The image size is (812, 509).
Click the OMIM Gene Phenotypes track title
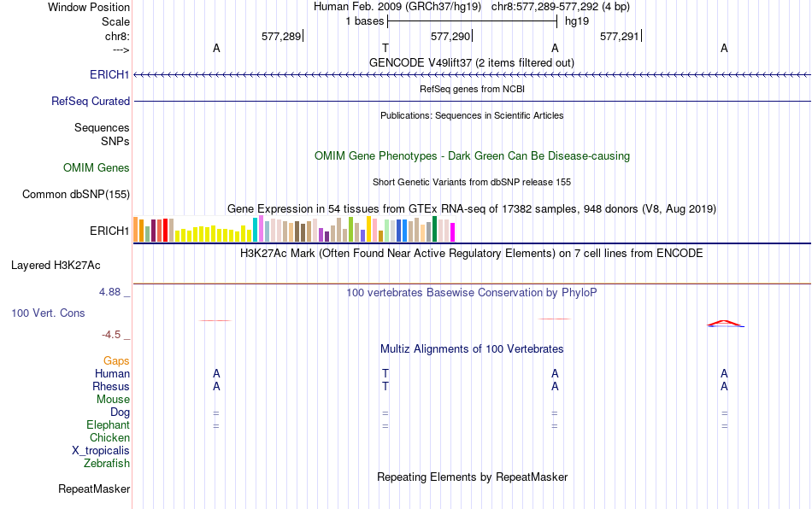tap(472, 155)
